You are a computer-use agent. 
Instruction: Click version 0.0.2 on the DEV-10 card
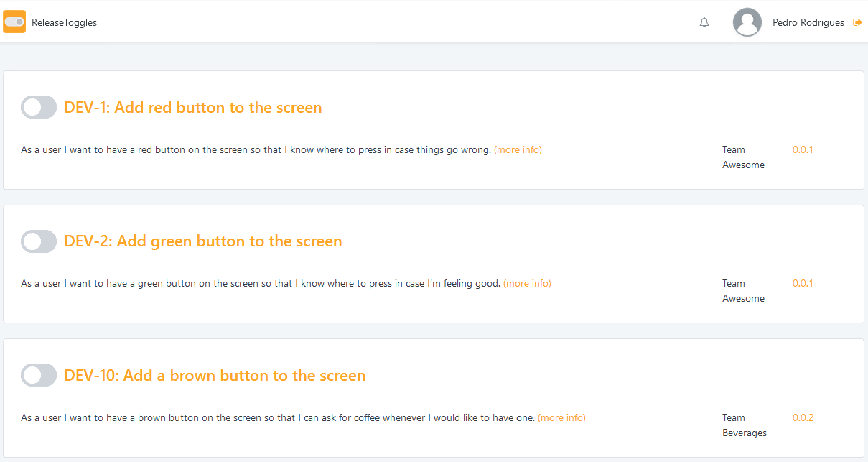click(803, 417)
